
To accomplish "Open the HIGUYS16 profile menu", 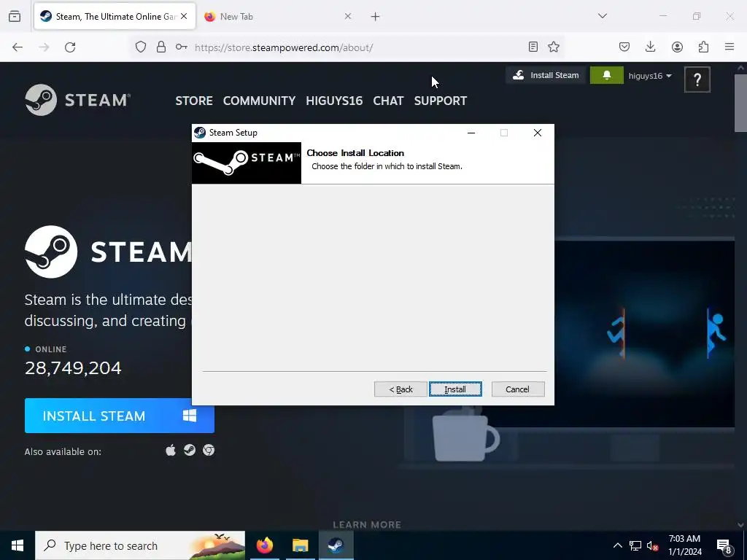I will pos(334,101).
